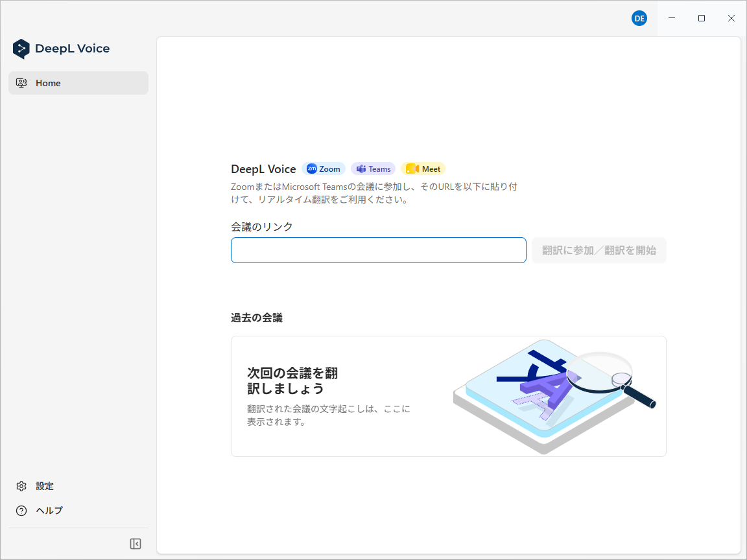The image size is (747, 560).
Task: Click the Meet badge
Action: tap(423, 169)
